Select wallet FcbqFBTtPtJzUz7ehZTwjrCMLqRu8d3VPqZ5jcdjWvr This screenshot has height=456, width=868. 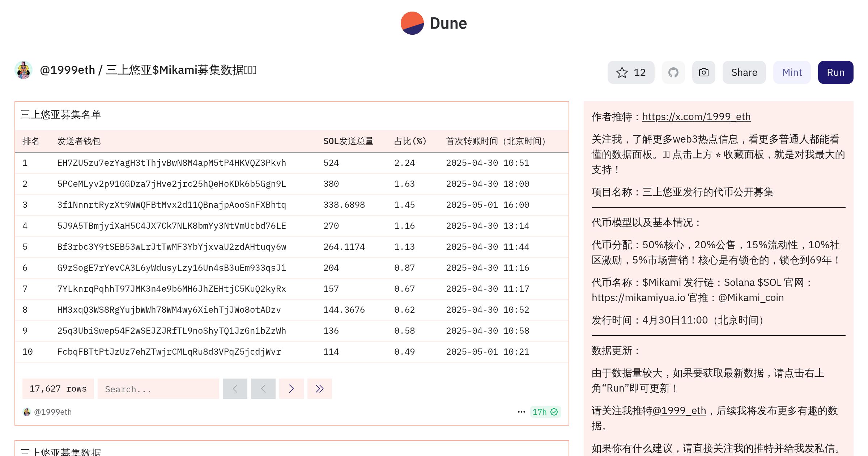point(169,352)
